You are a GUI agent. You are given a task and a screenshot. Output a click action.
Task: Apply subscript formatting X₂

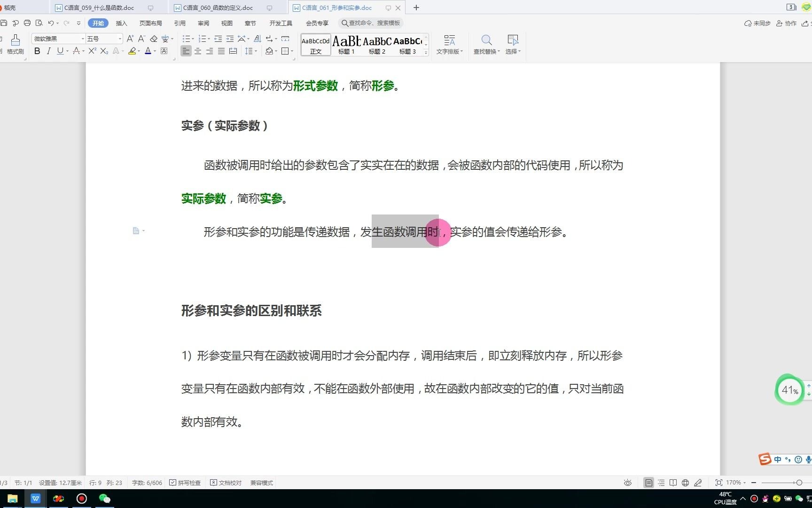pyautogui.click(x=104, y=51)
